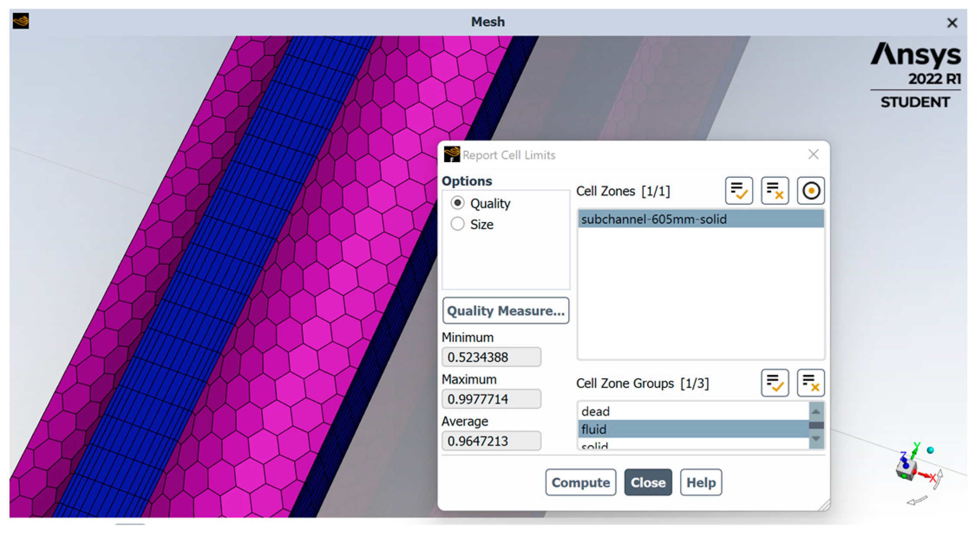Deselect all Cell Zone Groups icon
Viewport: 980px width, 536px height.
point(810,383)
